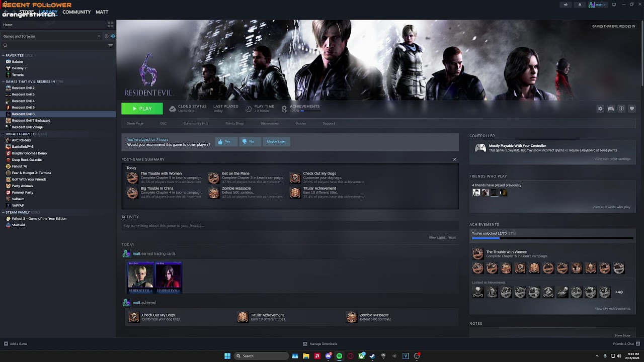
Task: Open settings gear for Resident Evil 6
Action: tap(600, 109)
